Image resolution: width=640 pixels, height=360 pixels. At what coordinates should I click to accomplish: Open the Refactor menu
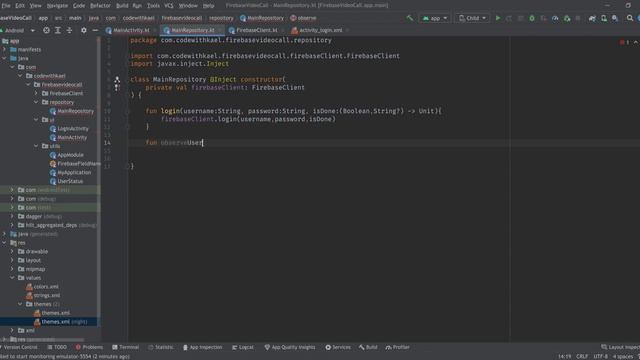pos(100,6)
